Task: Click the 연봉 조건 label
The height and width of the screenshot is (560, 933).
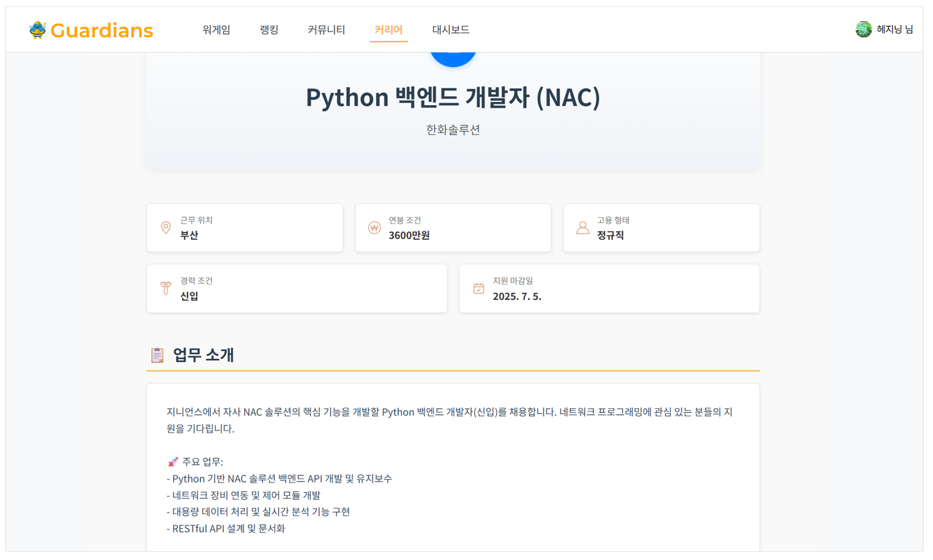Action: click(x=404, y=220)
